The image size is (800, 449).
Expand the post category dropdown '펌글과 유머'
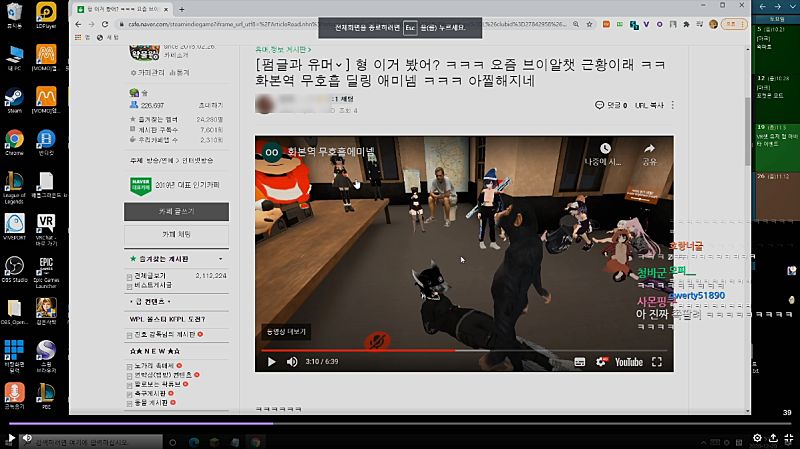339,65
